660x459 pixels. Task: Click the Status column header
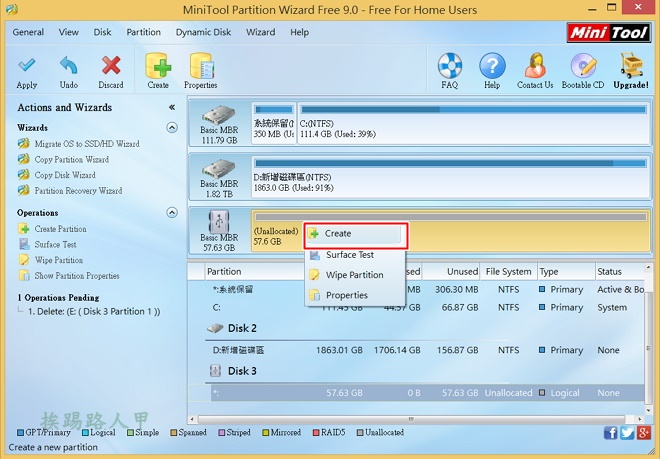(620, 272)
